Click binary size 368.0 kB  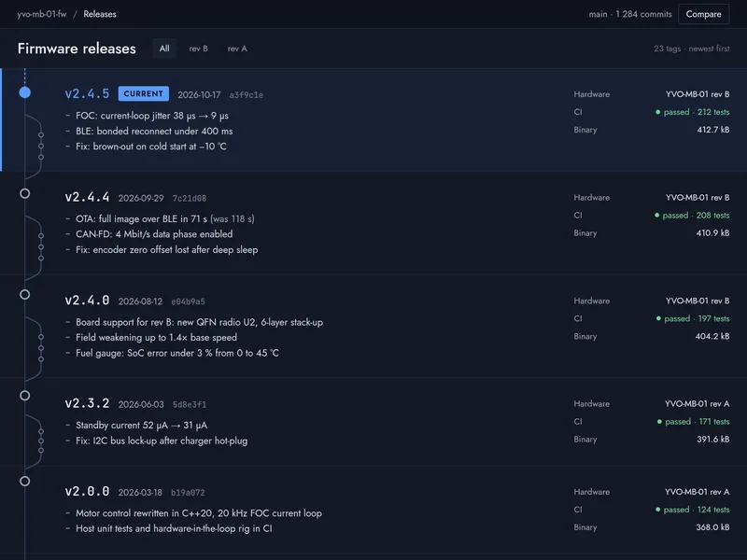pyautogui.click(x=712, y=527)
